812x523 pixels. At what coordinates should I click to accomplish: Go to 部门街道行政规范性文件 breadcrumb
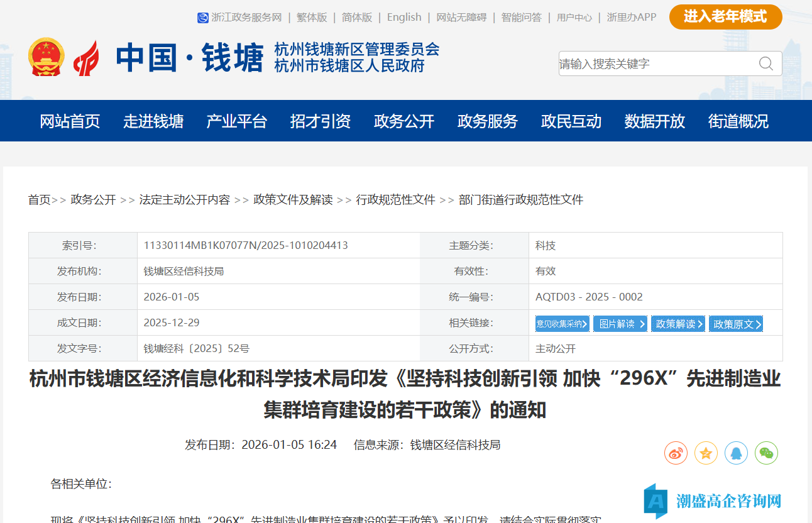coord(521,200)
